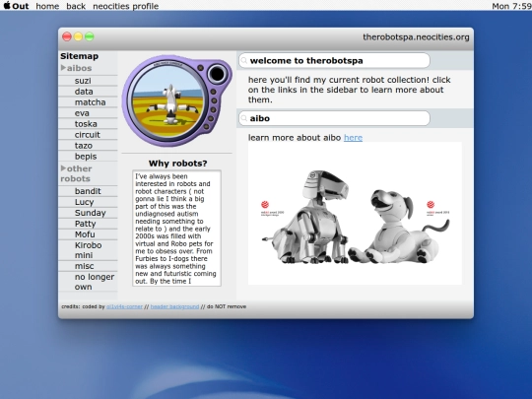
Task: Open the bandit robot page
Action: coord(88,191)
